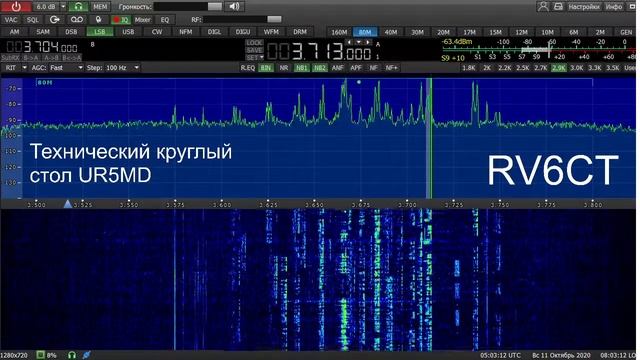Screen dimensions: 640x360
Task: Click the SAVE frequency button
Action: [254, 50]
